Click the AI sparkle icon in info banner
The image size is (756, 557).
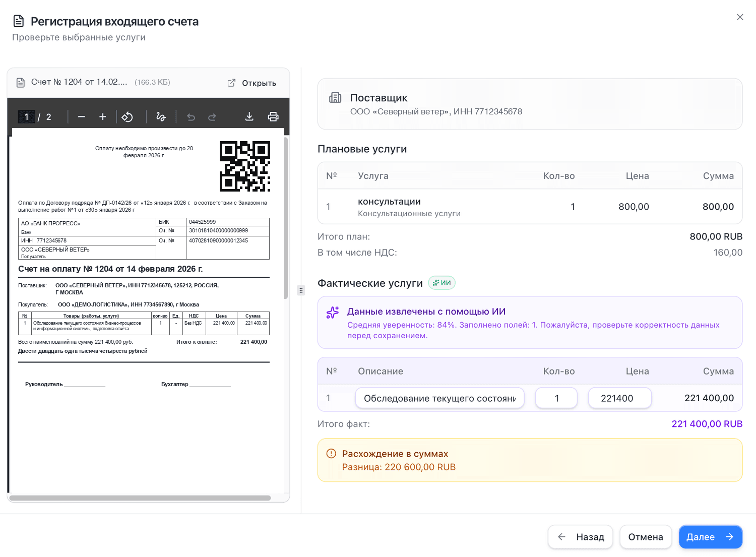pyautogui.click(x=333, y=313)
